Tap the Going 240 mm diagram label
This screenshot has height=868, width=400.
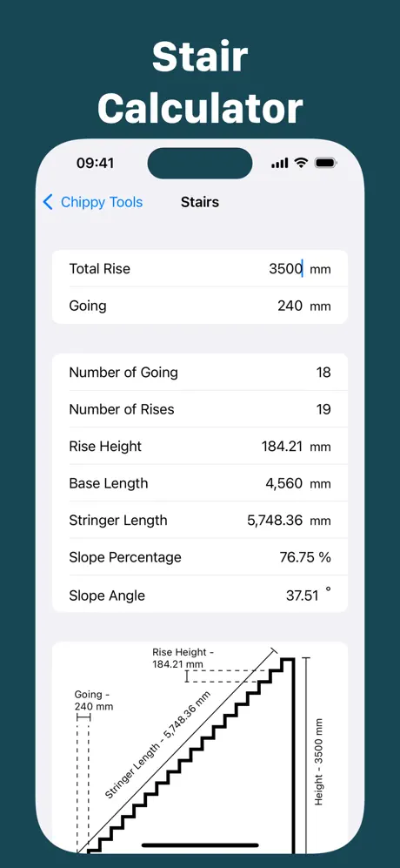94,700
